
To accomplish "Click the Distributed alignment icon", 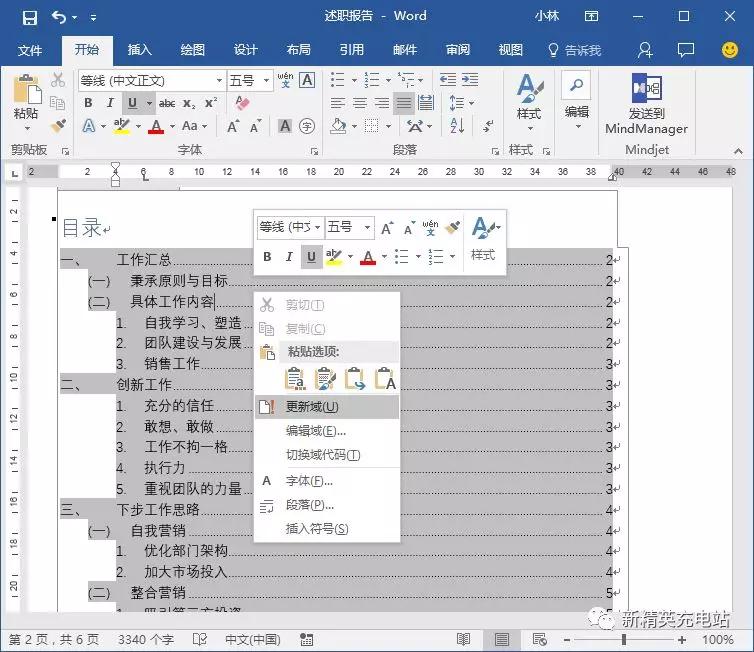I will click(426, 103).
